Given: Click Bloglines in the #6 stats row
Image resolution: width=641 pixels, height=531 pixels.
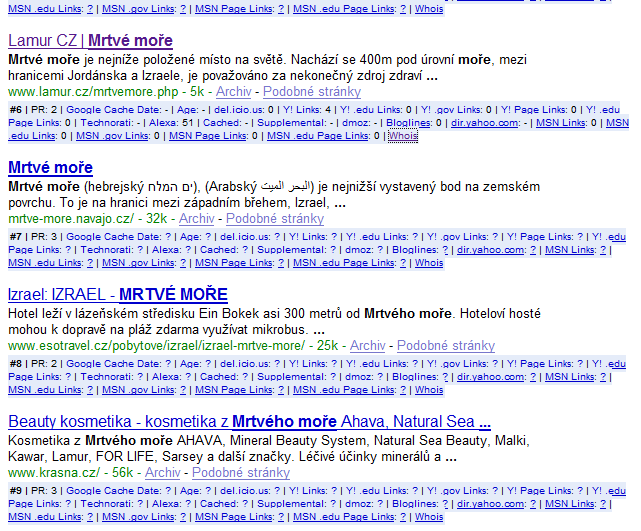Looking at the screenshot, I should pos(408,123).
